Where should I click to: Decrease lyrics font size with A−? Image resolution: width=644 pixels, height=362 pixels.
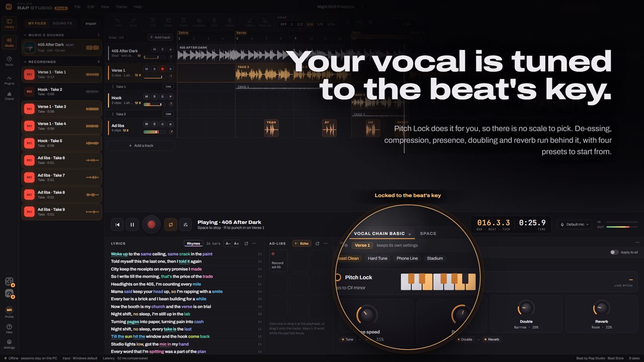pyautogui.click(x=228, y=243)
